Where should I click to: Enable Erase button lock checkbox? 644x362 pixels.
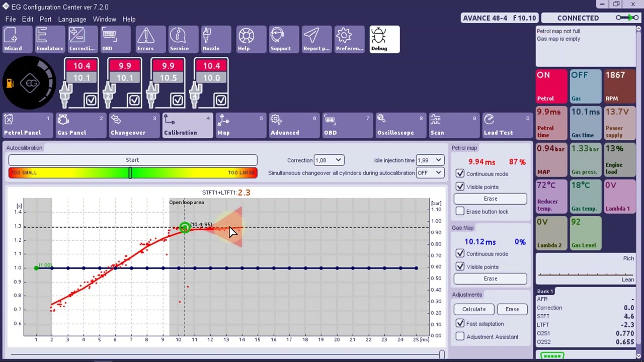(x=460, y=211)
